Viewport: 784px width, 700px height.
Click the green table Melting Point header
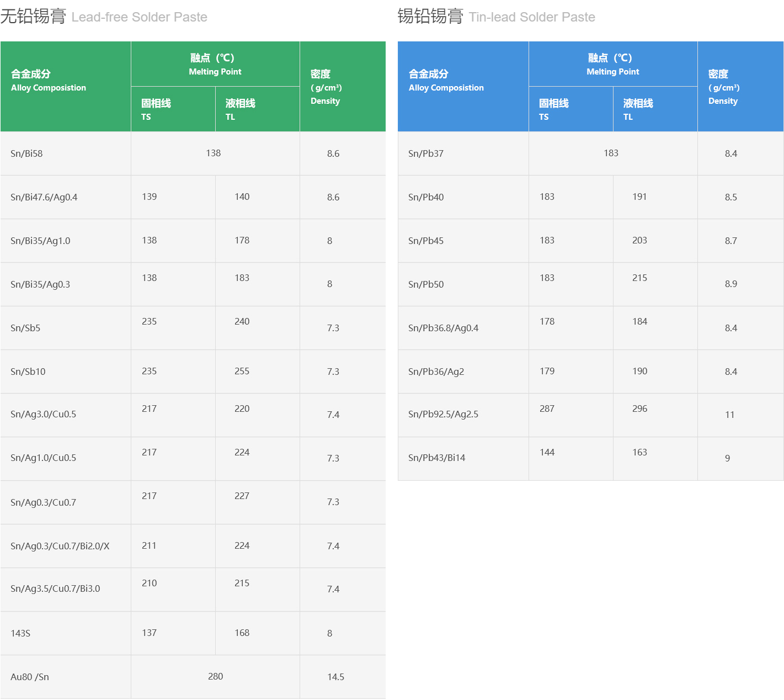pos(215,64)
